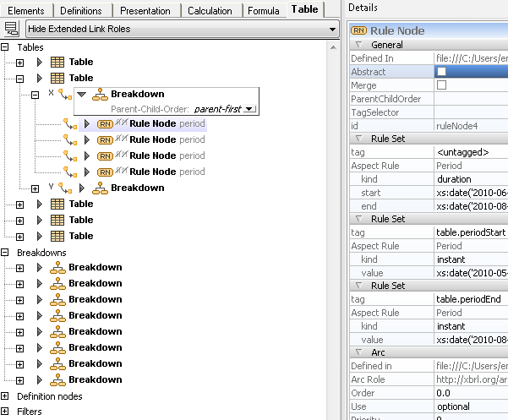Click the table view icon left of the link roles dropdown
508x420 pixels.
tap(12, 29)
